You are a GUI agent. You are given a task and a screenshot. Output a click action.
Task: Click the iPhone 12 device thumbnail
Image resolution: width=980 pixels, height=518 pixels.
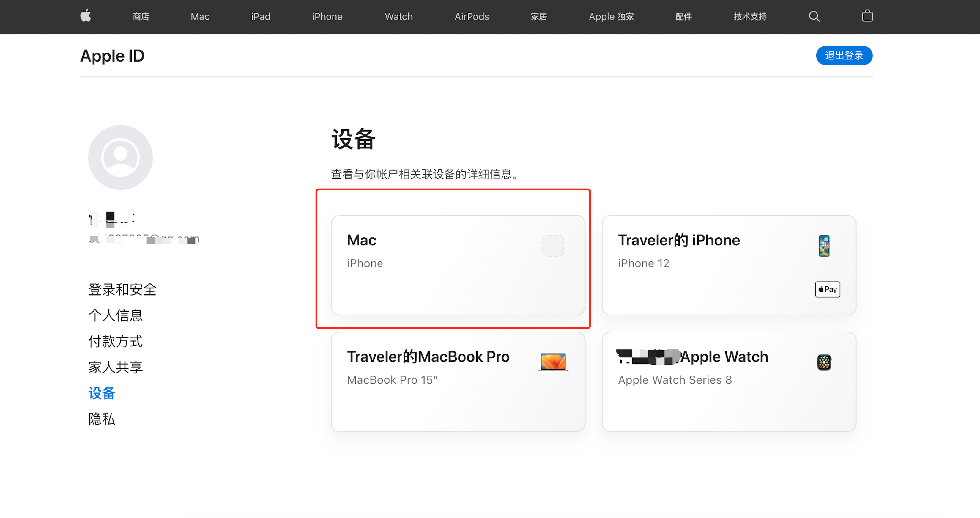tap(824, 246)
